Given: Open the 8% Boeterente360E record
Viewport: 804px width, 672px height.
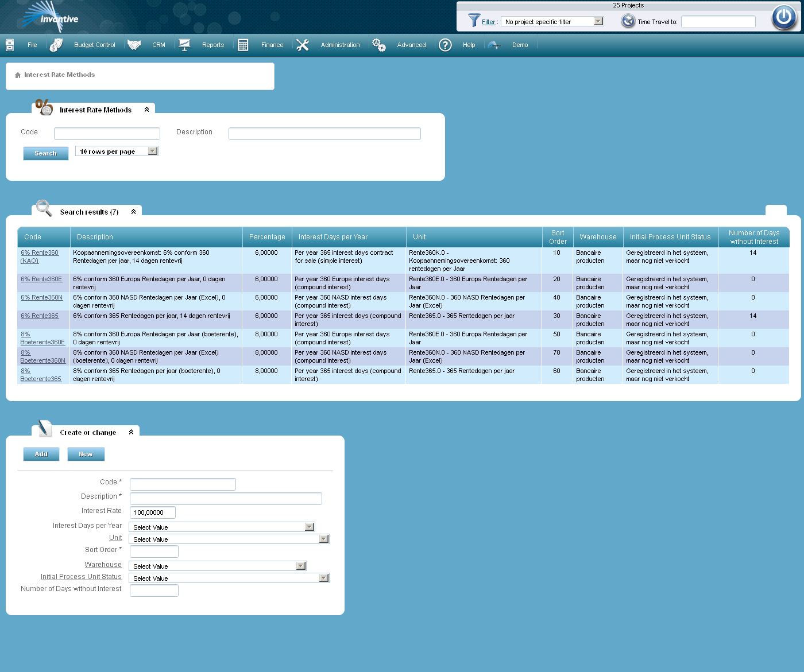Looking at the screenshot, I should click(x=42, y=338).
